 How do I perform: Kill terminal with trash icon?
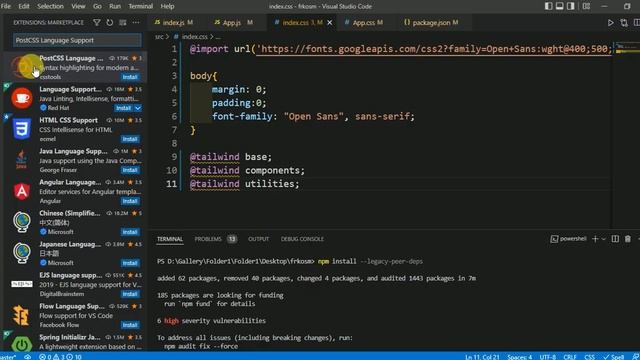[x=628, y=239]
